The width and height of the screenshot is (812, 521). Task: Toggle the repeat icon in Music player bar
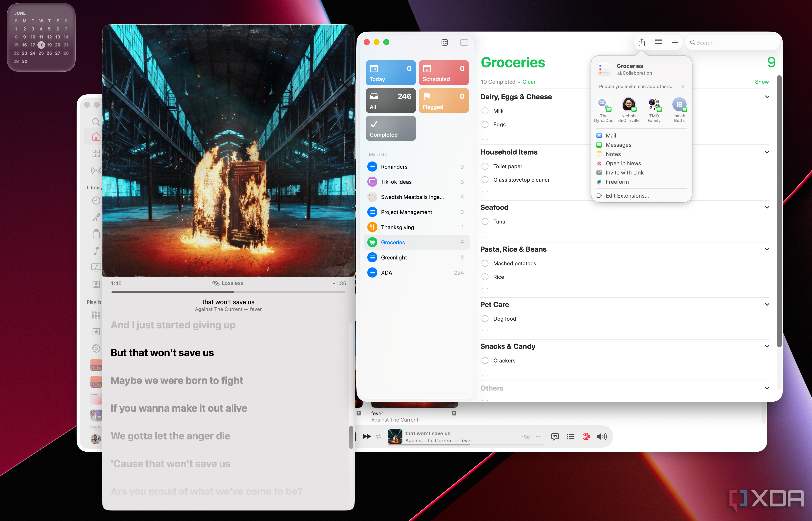(379, 436)
